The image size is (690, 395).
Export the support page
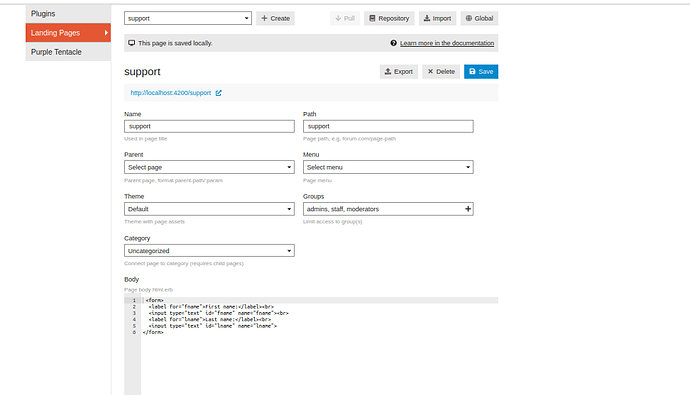399,72
